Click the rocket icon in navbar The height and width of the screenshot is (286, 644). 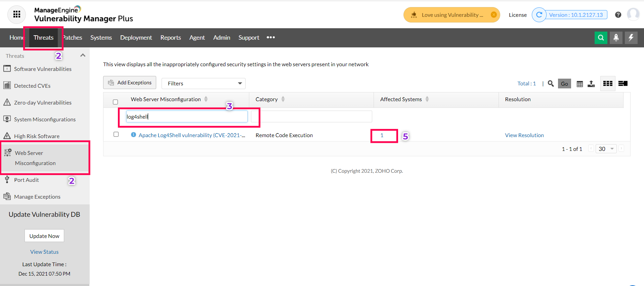pos(616,38)
